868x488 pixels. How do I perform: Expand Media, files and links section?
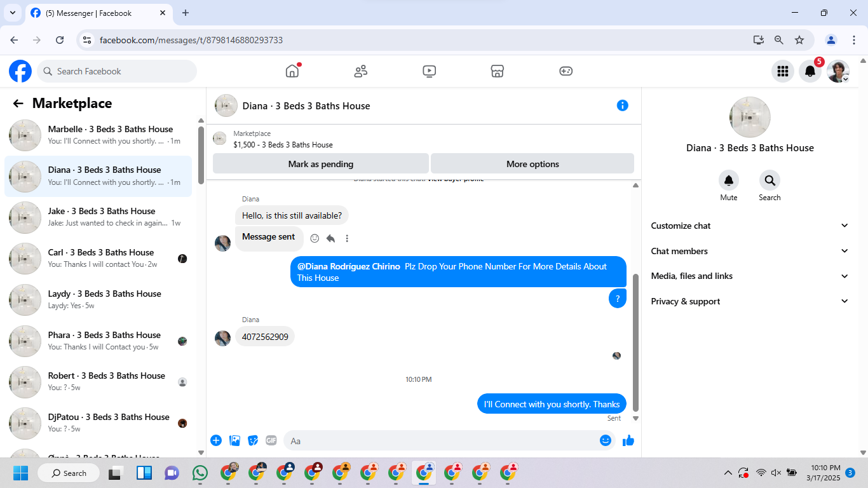coord(750,276)
